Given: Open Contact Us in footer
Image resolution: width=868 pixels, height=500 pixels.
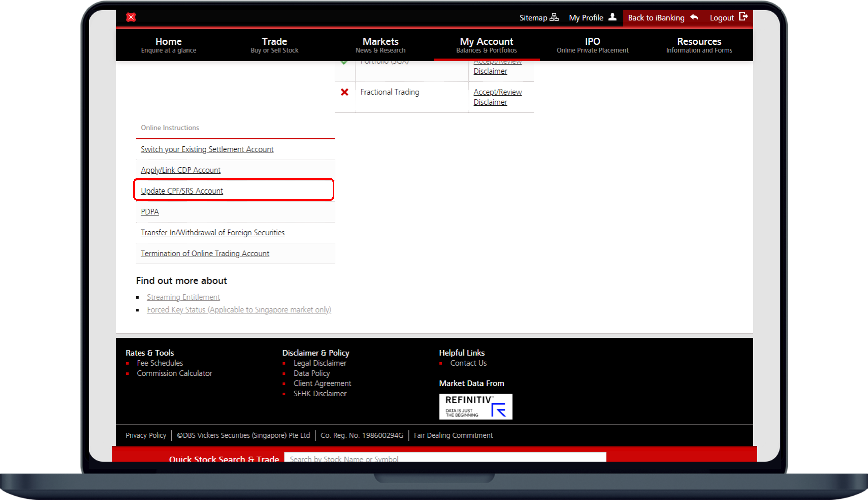Looking at the screenshot, I should pyautogui.click(x=468, y=363).
